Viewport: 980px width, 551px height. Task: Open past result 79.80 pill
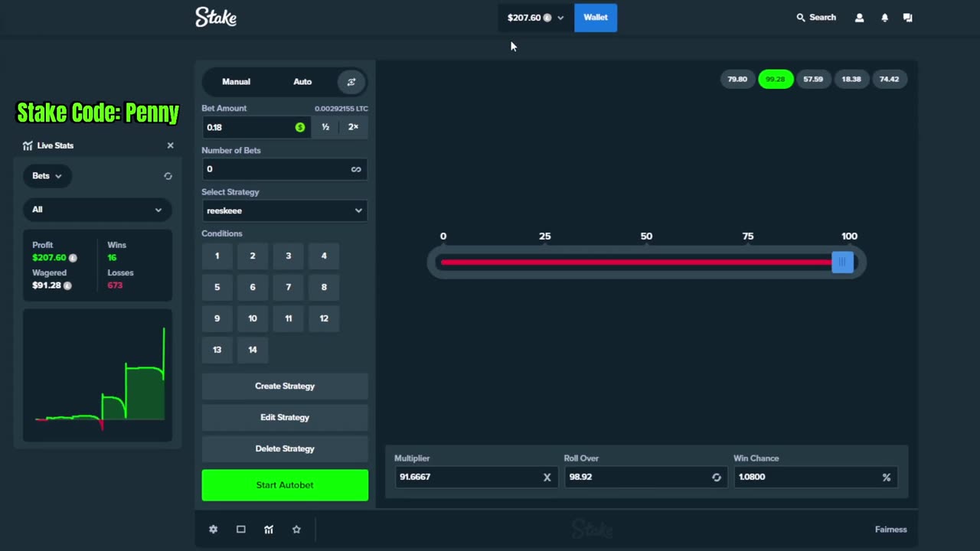coord(737,80)
